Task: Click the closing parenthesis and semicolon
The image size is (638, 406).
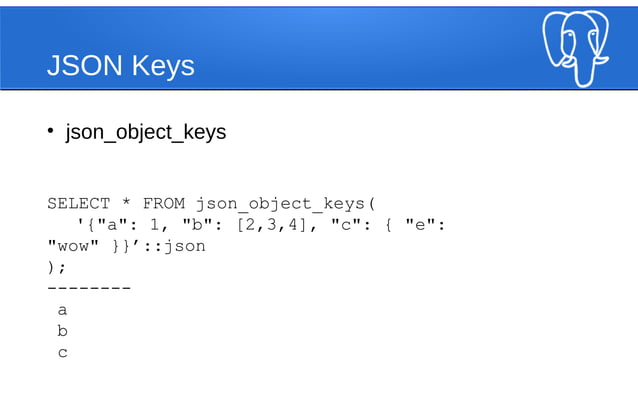Action: pos(56,267)
